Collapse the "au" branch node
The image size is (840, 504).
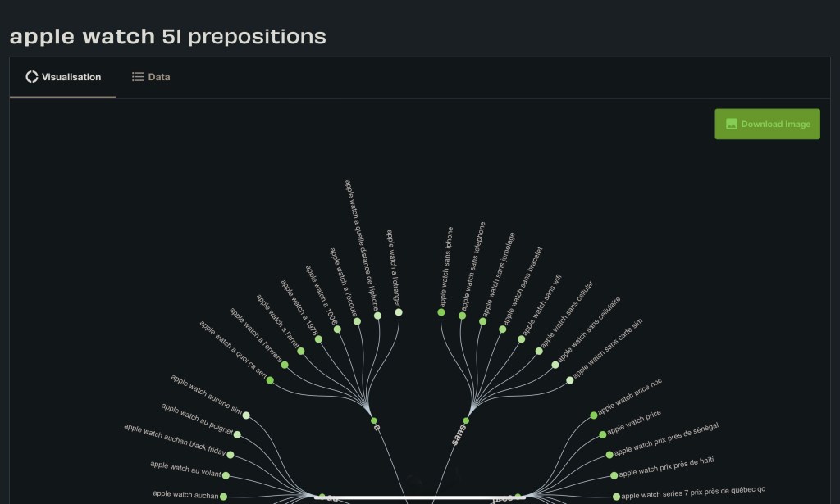click(322, 497)
